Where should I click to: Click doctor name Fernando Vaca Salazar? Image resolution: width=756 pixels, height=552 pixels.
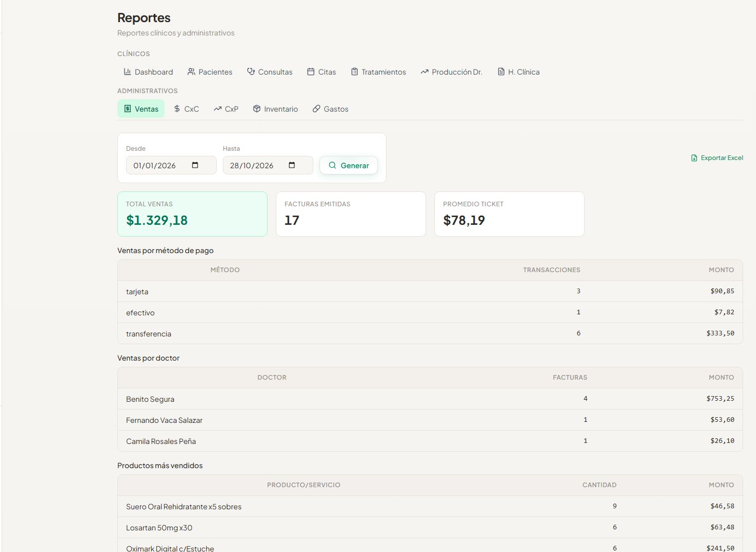coord(164,420)
